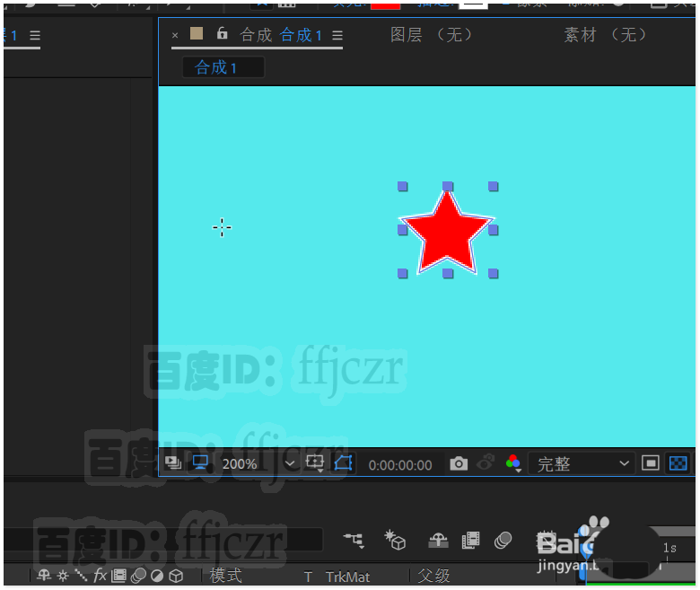Screen dimensions: 700x590
Task: Click the bottom-right star bounding handle
Action: tap(494, 273)
